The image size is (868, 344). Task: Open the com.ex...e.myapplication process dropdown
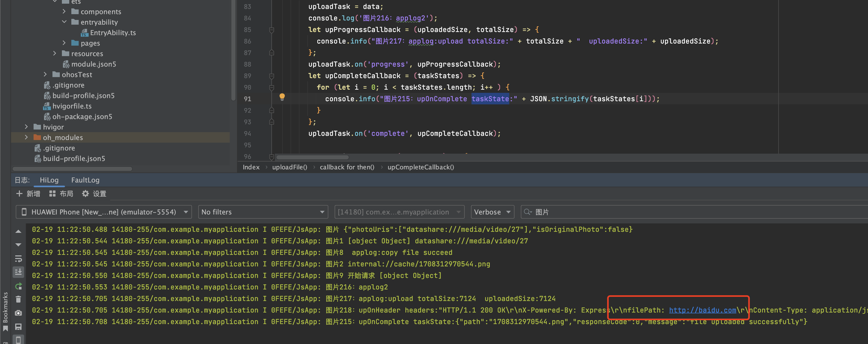399,212
